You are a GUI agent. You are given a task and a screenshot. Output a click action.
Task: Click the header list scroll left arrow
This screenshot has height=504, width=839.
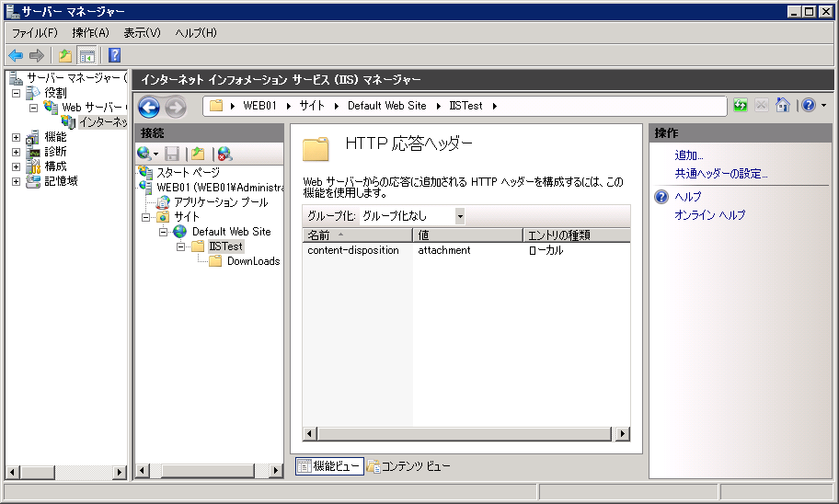pyautogui.click(x=310, y=434)
